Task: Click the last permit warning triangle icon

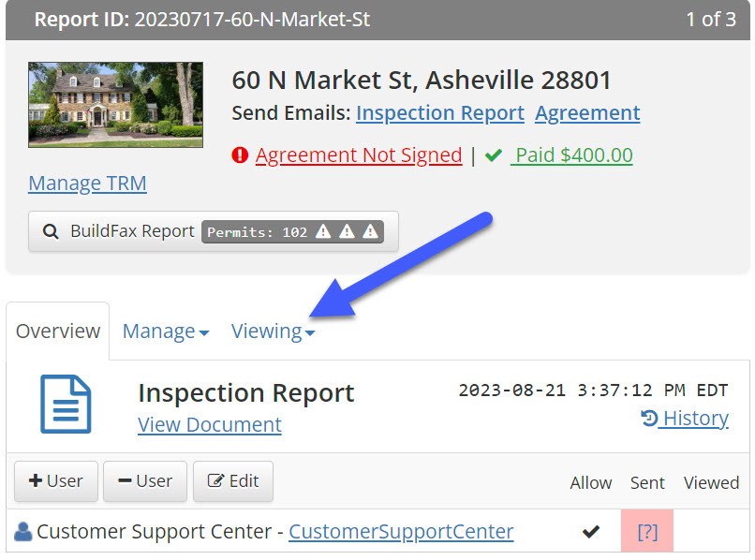Action: pos(370,231)
